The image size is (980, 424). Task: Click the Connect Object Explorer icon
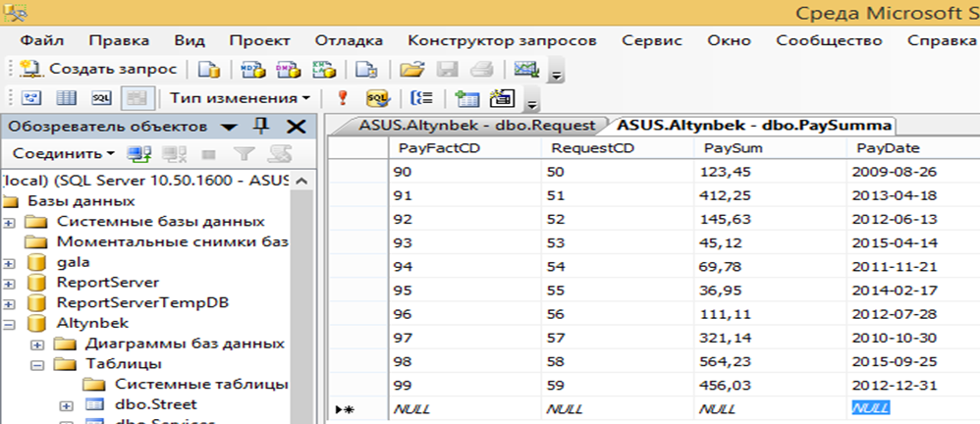click(x=138, y=154)
